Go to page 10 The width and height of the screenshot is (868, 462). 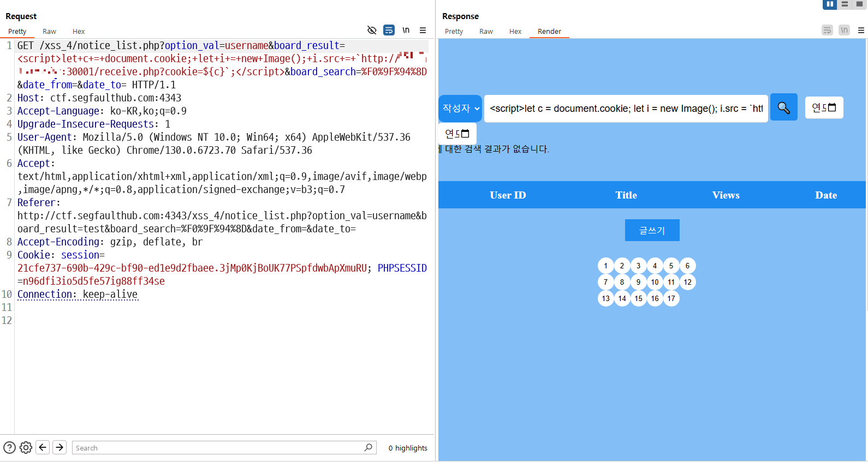[655, 282]
